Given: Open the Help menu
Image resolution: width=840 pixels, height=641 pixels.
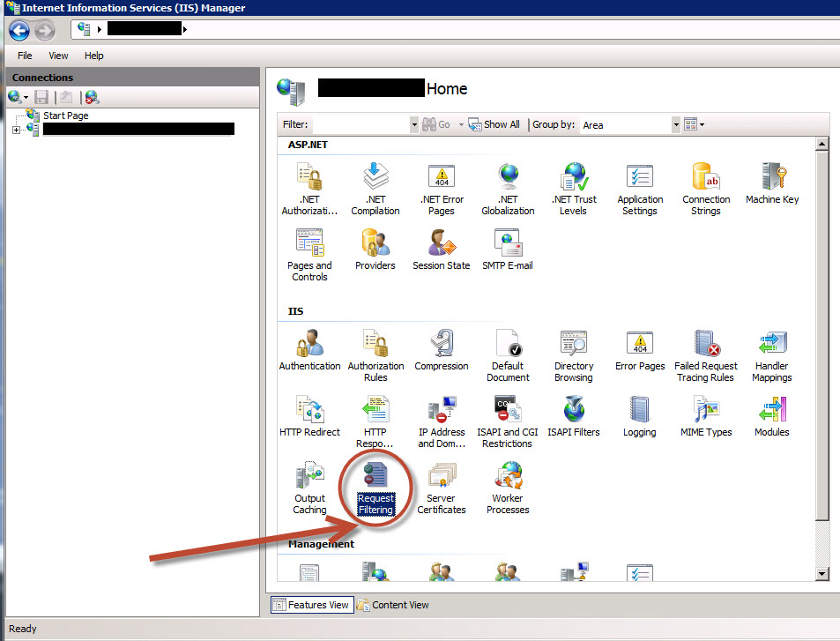Looking at the screenshot, I should pyautogui.click(x=93, y=56).
